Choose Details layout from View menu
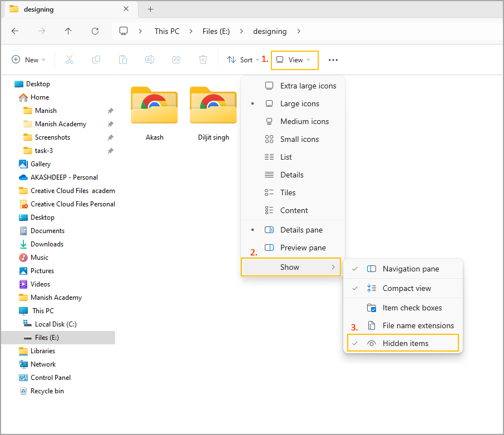Viewport: 504px width, 435px height. (291, 175)
